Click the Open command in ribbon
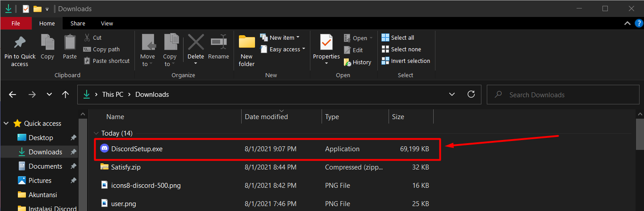The image size is (644, 211). point(358,38)
